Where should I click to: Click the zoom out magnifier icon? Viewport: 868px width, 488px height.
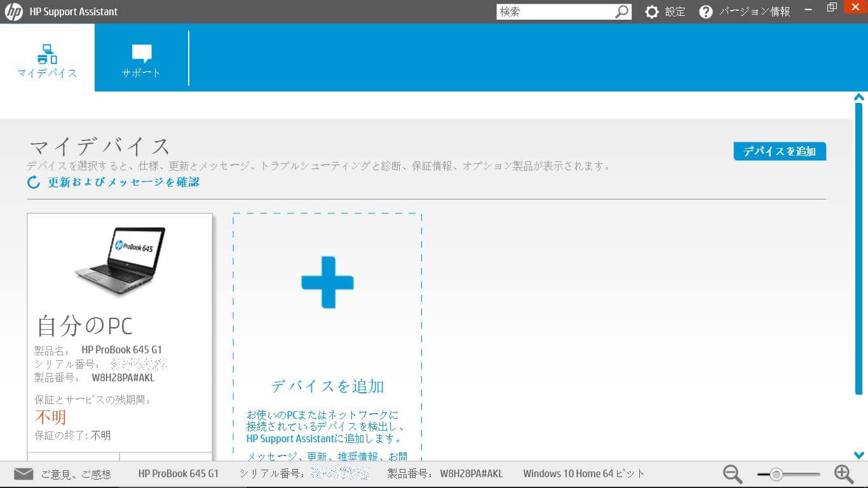pyautogui.click(x=733, y=474)
